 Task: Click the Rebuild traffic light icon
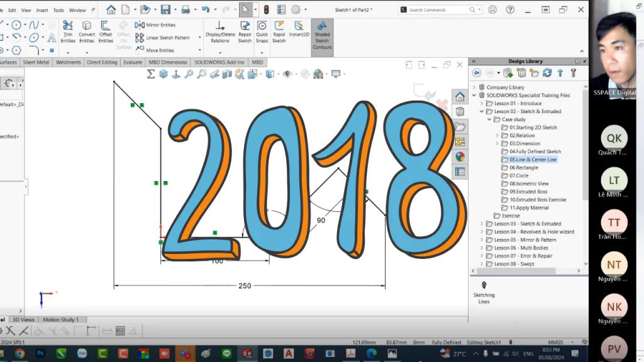[x=266, y=9]
